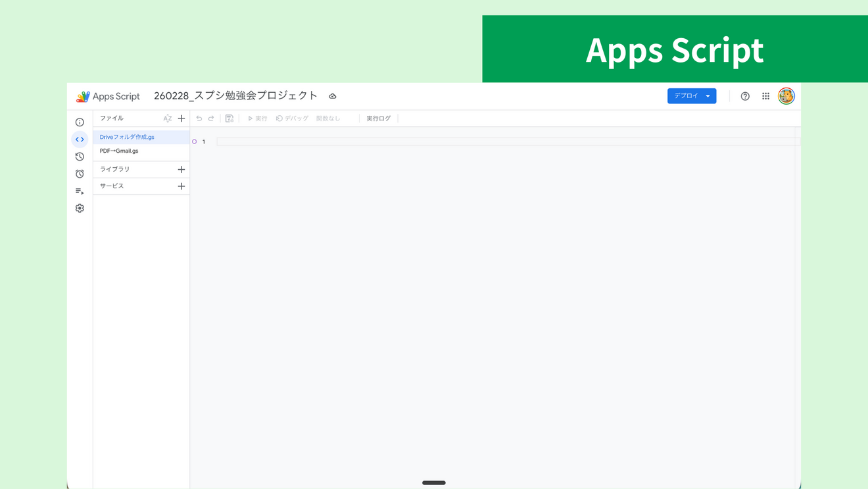Toggle breakpoint on line 1
The image size is (868, 489).
pyautogui.click(x=195, y=142)
